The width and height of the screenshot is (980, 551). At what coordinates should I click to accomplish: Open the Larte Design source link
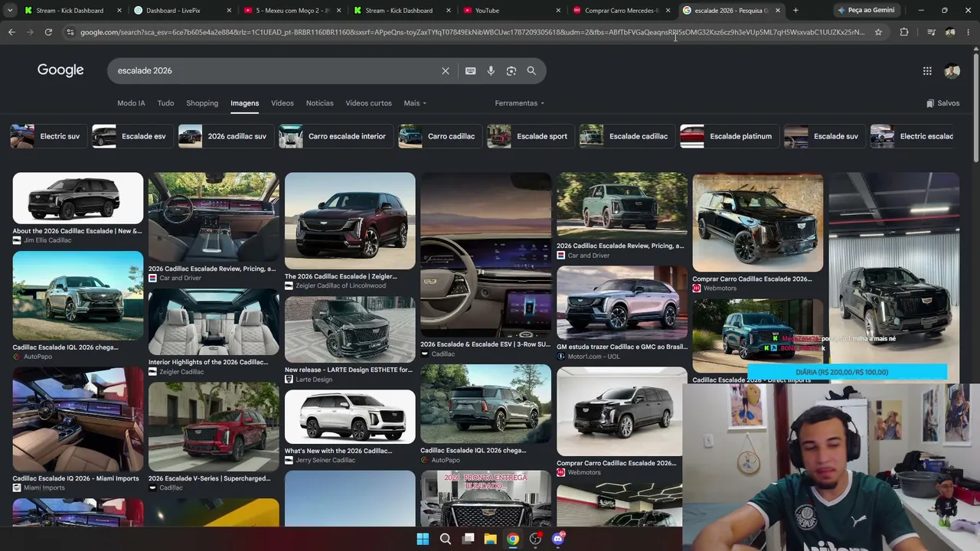pos(314,380)
